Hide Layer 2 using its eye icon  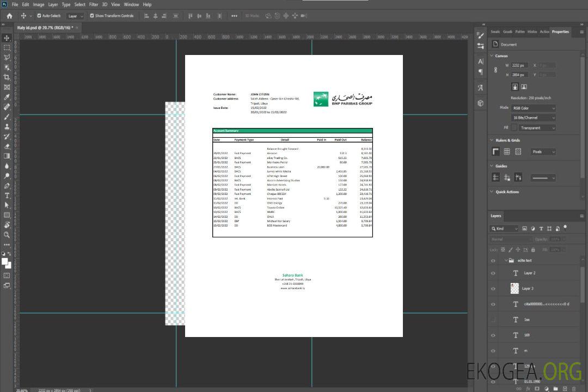[x=493, y=273]
